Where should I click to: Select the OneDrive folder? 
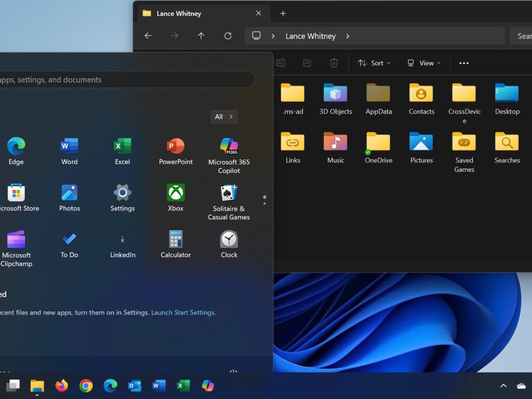[379, 148]
